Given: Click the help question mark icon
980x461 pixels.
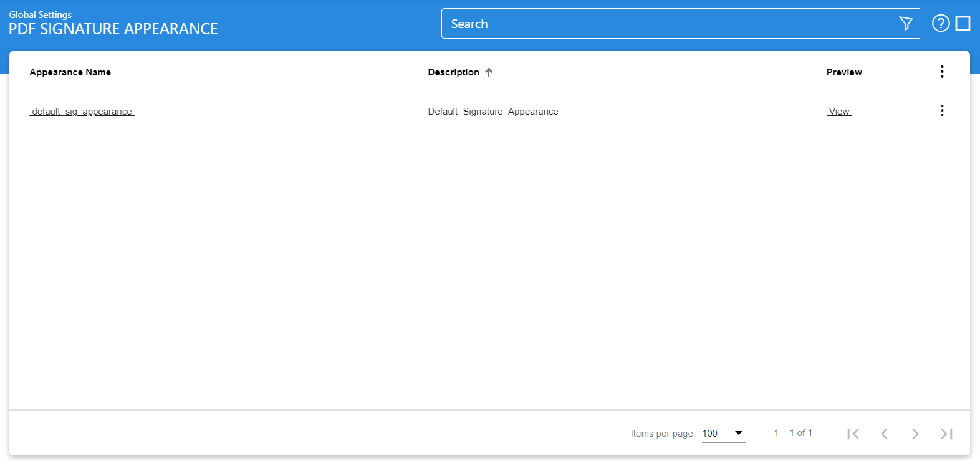Looking at the screenshot, I should (x=941, y=23).
